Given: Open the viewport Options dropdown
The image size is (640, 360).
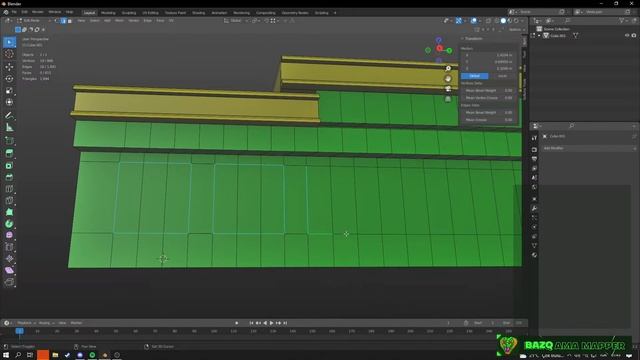Looking at the screenshot, I should click(x=516, y=29).
